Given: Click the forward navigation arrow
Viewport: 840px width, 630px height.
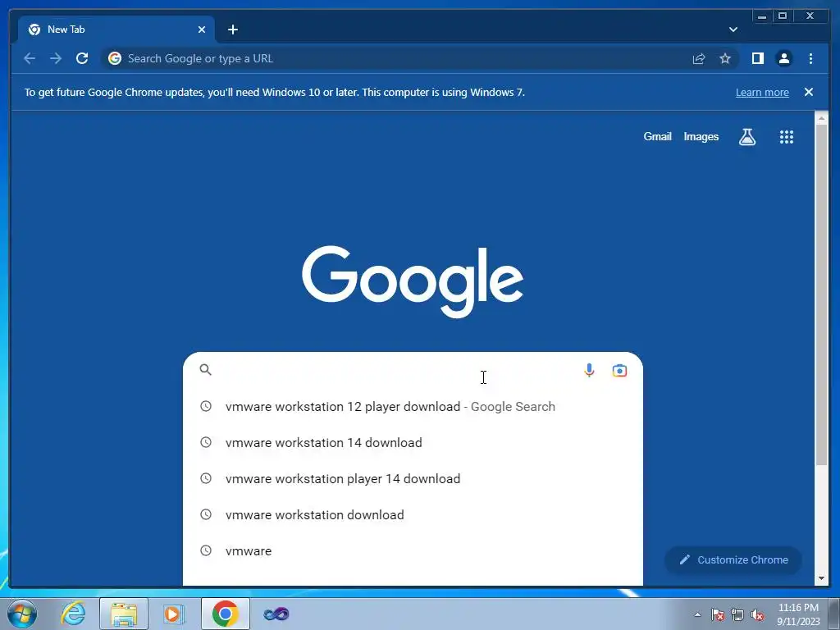Looking at the screenshot, I should coord(56,58).
